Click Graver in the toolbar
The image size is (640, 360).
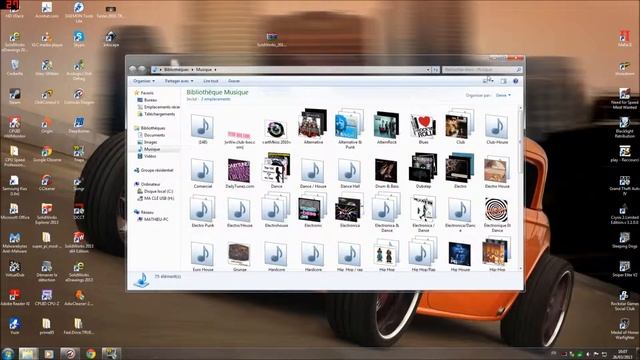tap(234, 81)
